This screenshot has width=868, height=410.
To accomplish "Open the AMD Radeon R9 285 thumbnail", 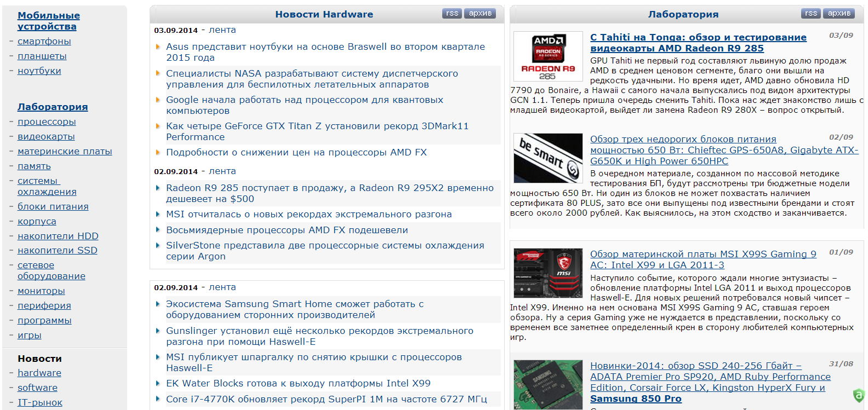I will 548,56.
